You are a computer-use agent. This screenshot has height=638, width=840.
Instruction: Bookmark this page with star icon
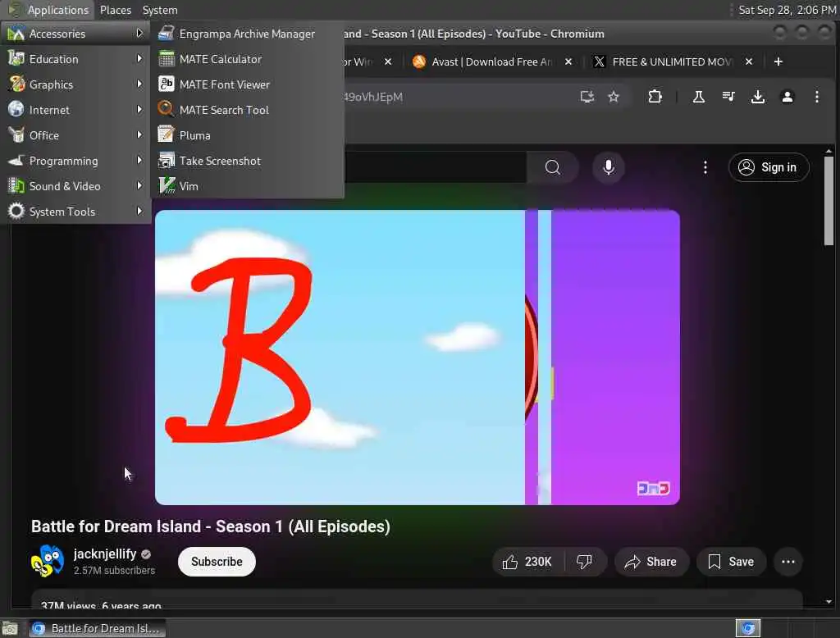click(x=614, y=97)
